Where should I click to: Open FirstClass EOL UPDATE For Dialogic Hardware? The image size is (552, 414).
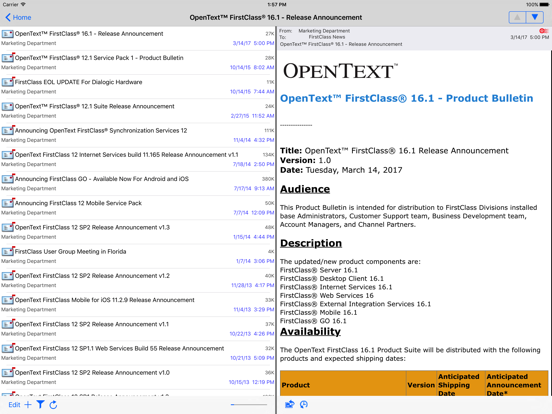[x=137, y=87]
